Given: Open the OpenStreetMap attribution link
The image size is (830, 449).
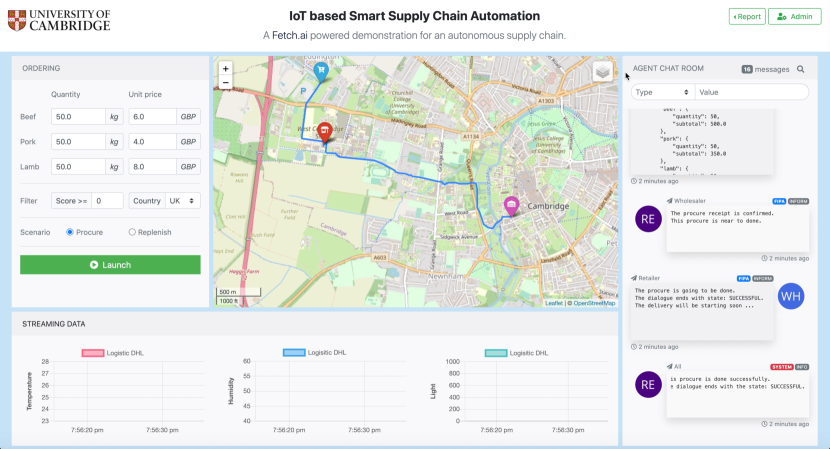Looking at the screenshot, I should click(x=594, y=303).
